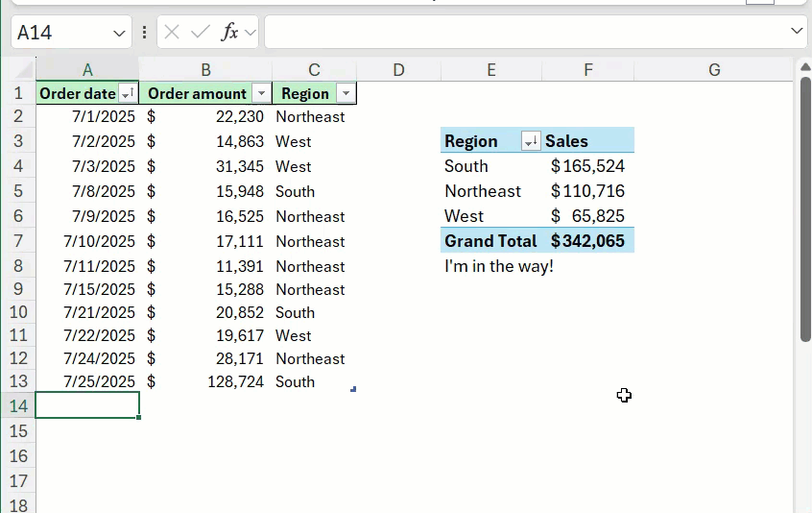This screenshot has width=812, height=513.
Task: Click the table resize handle below Region column
Action: 353,389
